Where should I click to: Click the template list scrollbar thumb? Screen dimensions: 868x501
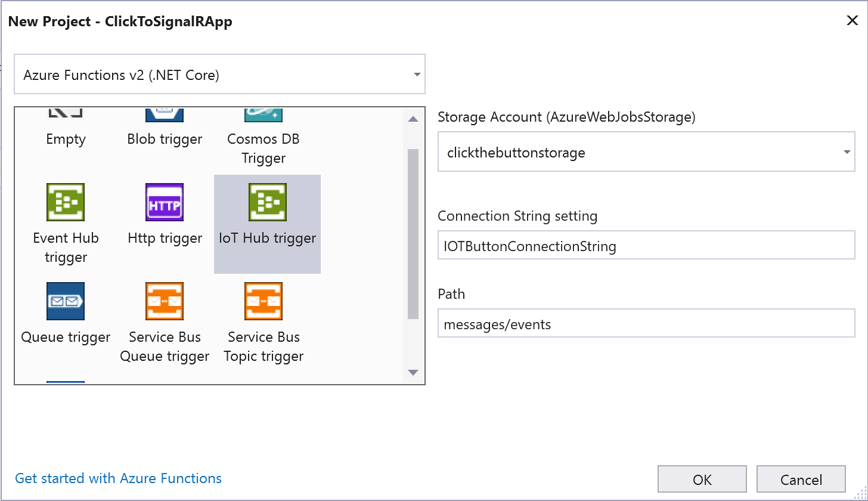[413, 234]
